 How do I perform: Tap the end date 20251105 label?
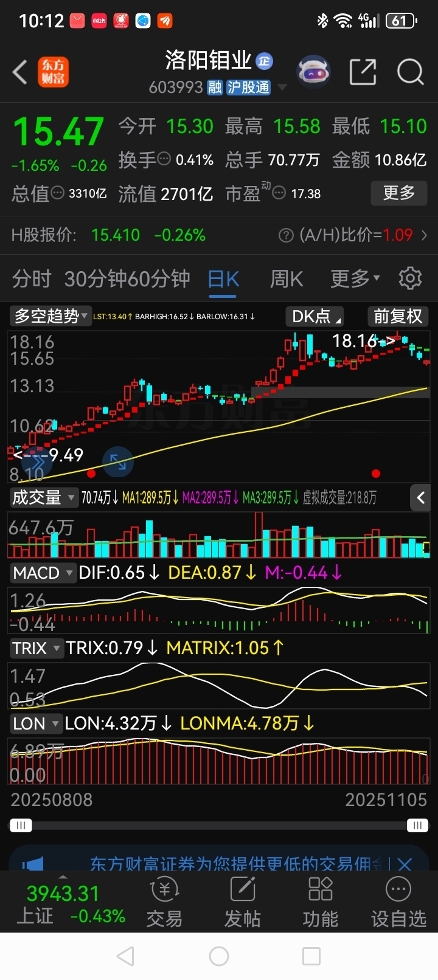(386, 799)
